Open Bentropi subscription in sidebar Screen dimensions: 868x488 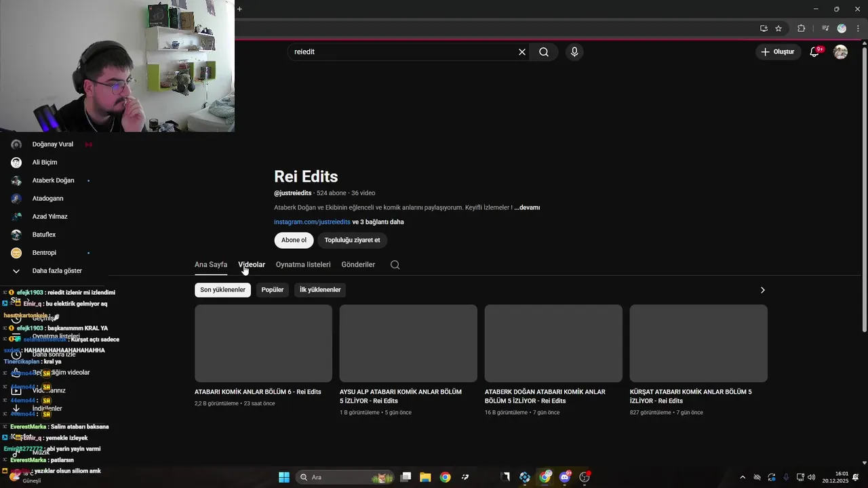click(x=44, y=253)
